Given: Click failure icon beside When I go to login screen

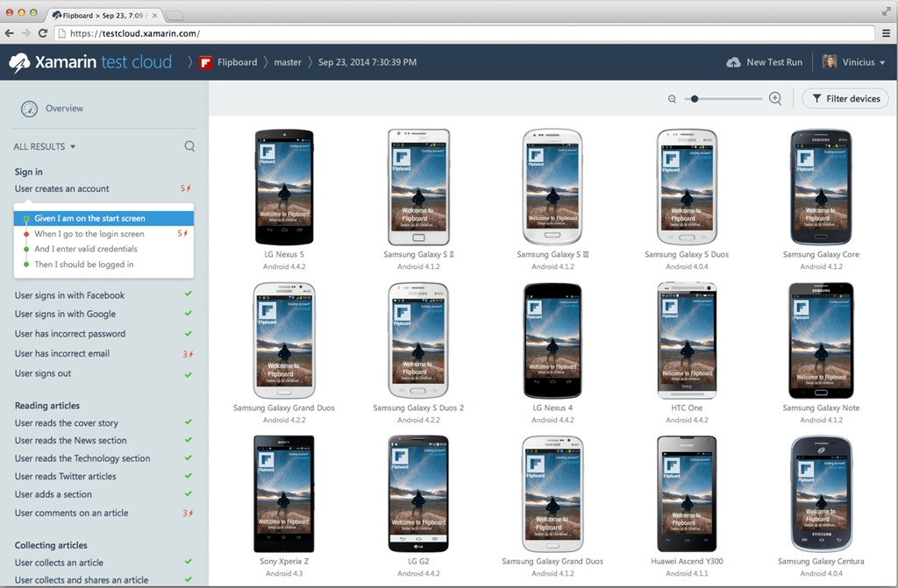Looking at the screenshot, I should point(182,234).
